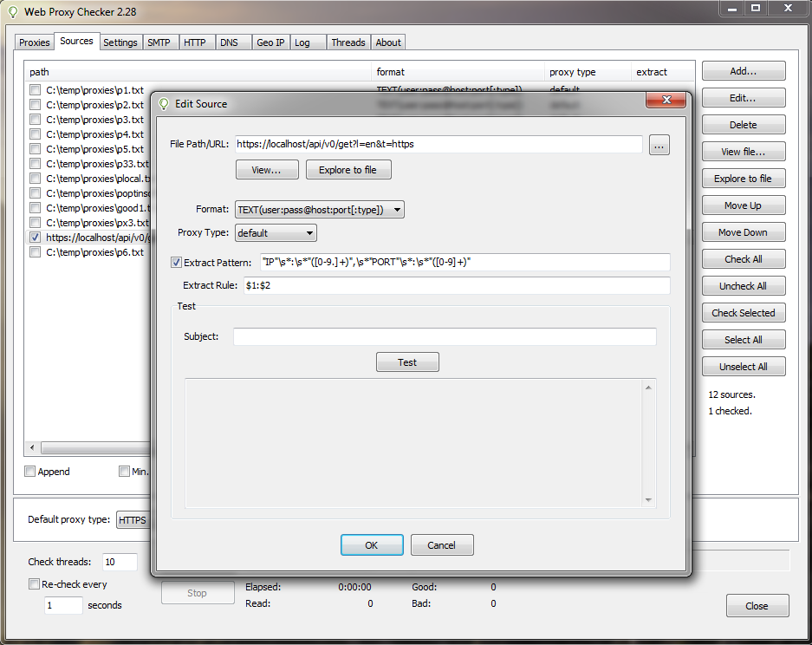Click the Extract Rule text field
Viewport: 812px width, 645px height.
456,286
